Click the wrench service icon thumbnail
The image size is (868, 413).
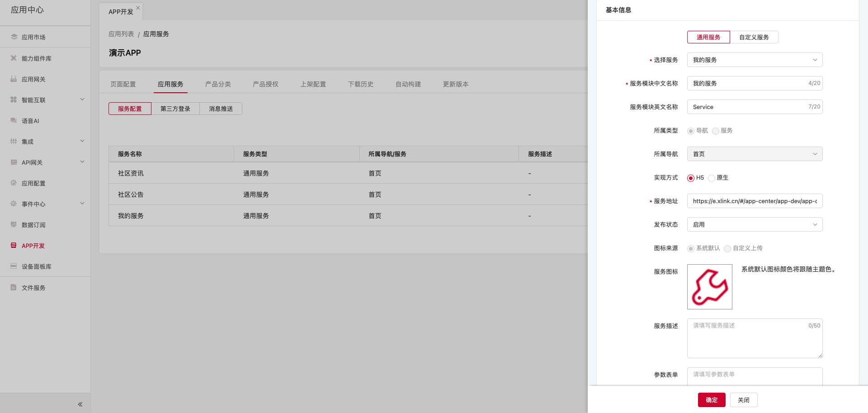pos(709,287)
